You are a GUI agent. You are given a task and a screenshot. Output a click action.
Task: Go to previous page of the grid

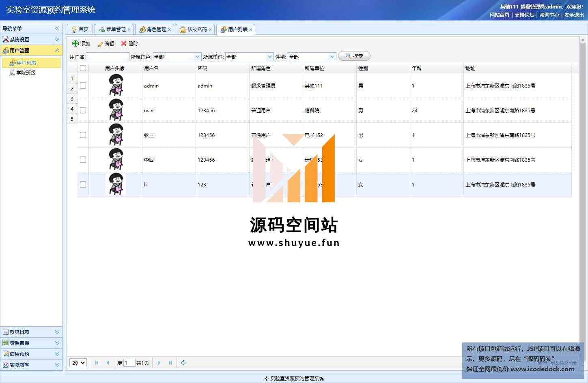[x=108, y=363]
